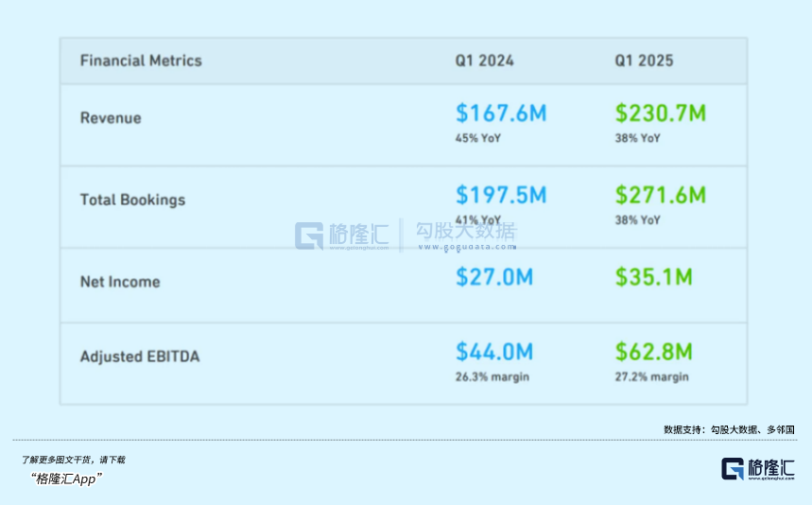This screenshot has height=505, width=812.
Task: Click the $167.6M revenue value
Action: pyautogui.click(x=501, y=113)
